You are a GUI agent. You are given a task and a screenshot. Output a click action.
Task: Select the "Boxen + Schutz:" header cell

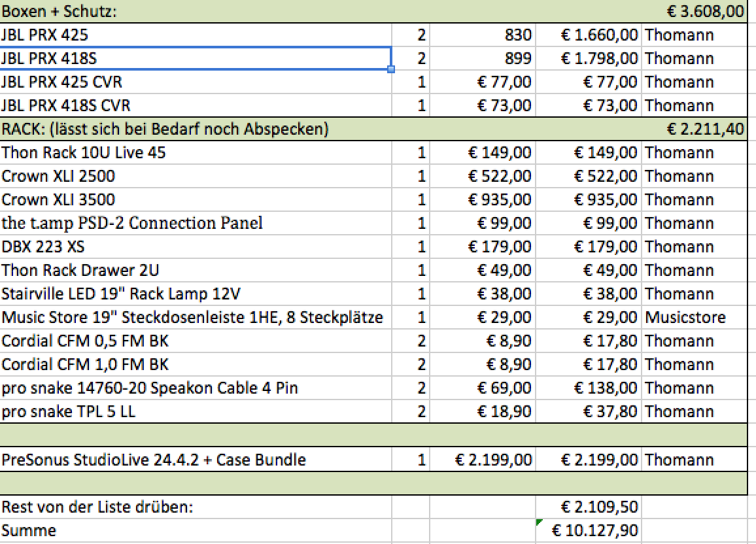pos(196,11)
